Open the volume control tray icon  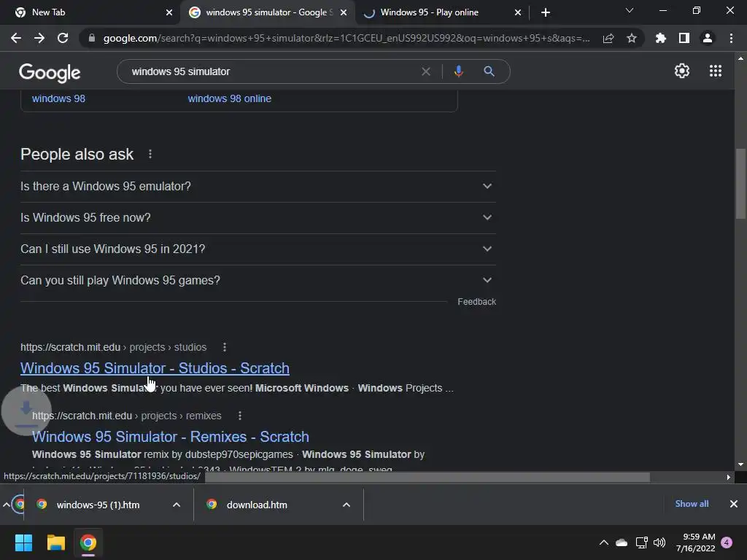click(x=659, y=542)
